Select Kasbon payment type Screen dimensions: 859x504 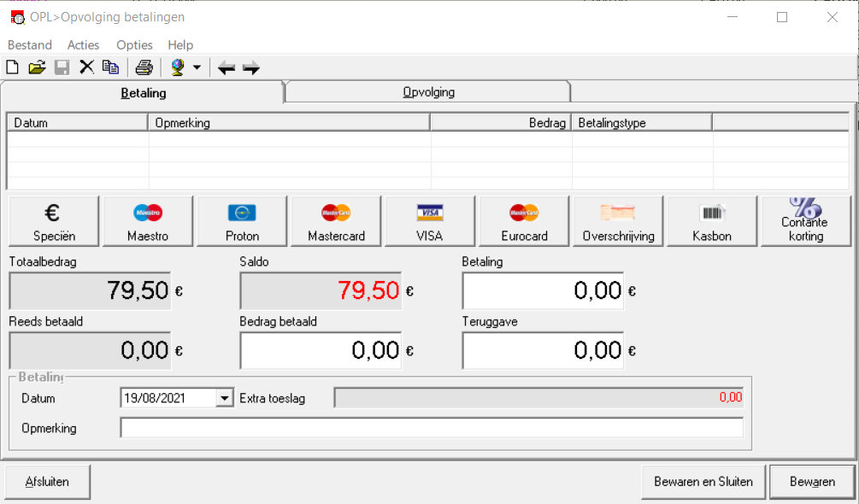712,221
